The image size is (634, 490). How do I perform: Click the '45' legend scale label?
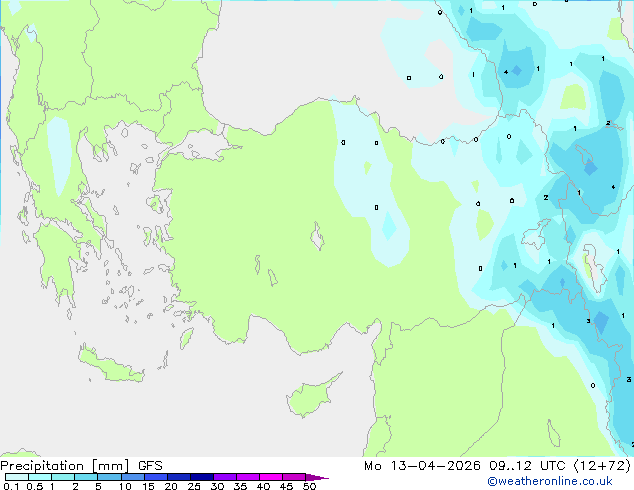(287, 486)
